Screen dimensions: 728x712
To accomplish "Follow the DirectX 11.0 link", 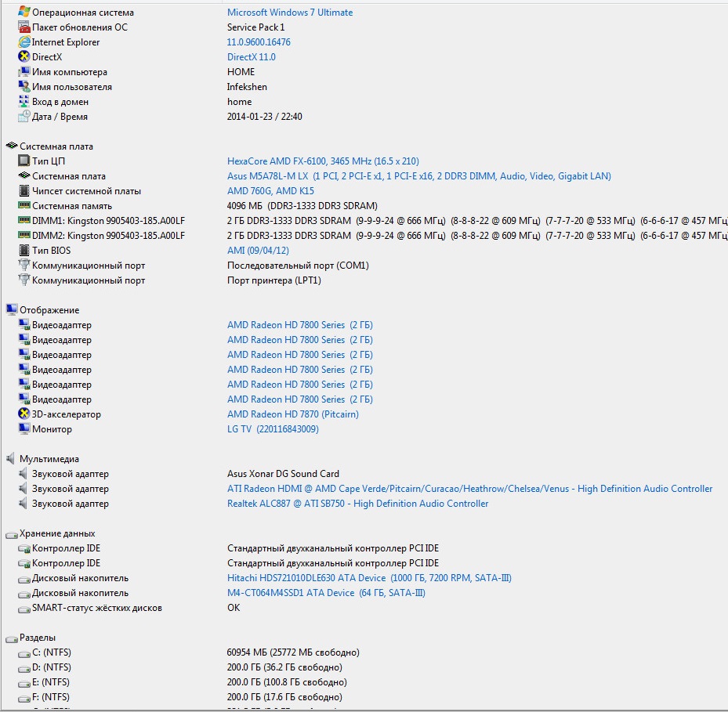I will coord(252,57).
